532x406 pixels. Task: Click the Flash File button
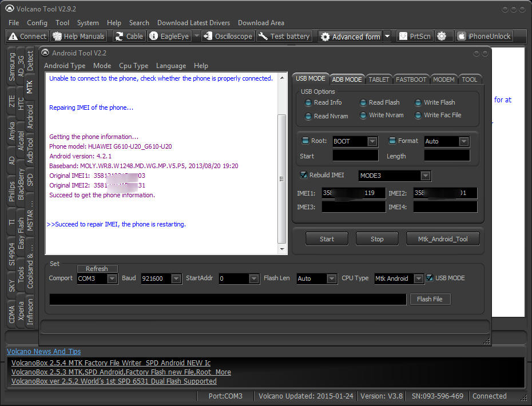tap(430, 299)
